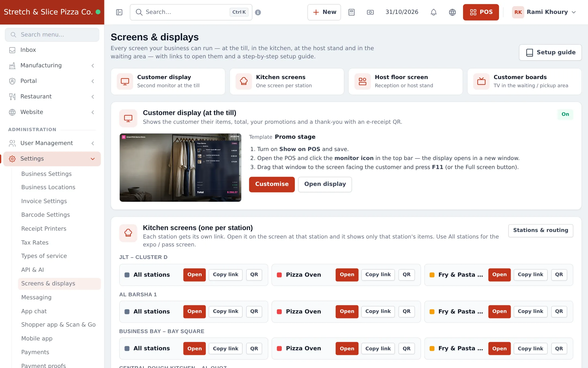Click the Settings gear icon

(x=12, y=159)
